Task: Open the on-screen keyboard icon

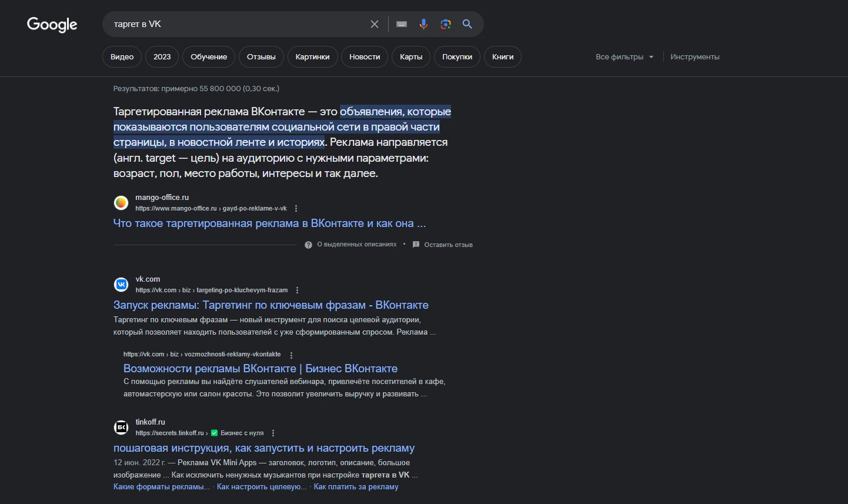Action: click(x=402, y=24)
